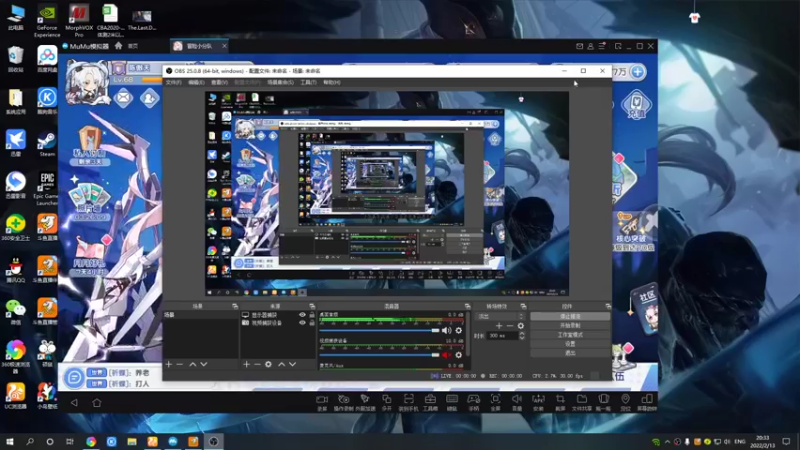Move scene up in Scenes panel
The height and width of the screenshot is (450, 800).
(192, 364)
